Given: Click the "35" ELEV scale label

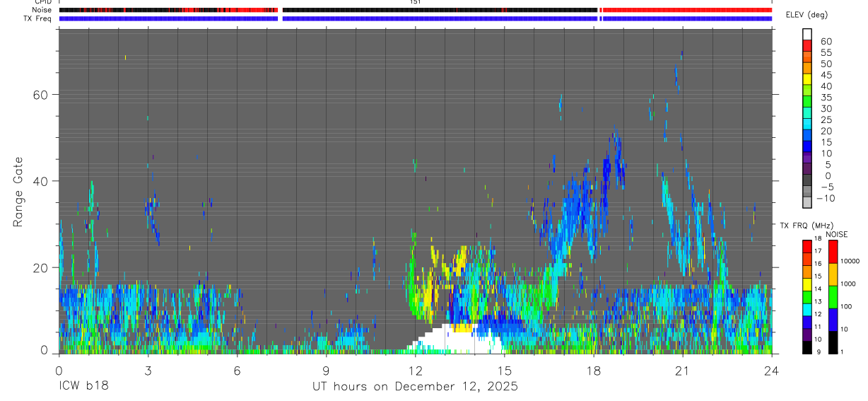Looking at the screenshot, I should (x=825, y=98).
